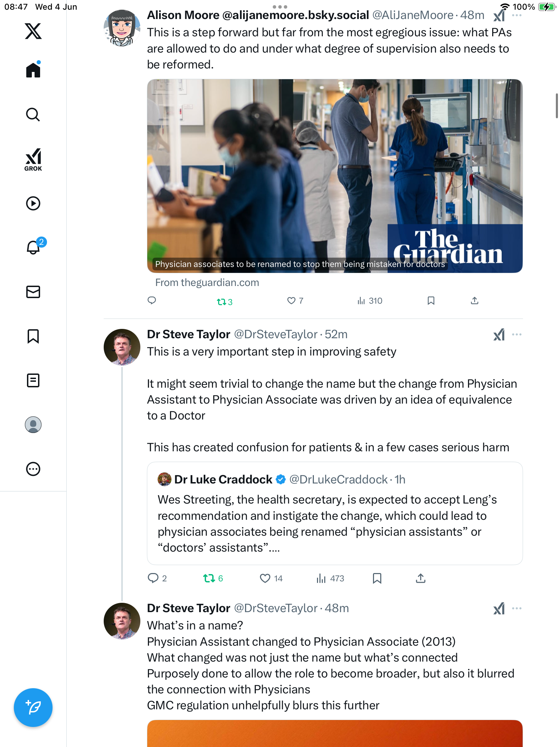Open Dr Luke Craddock's quoted post
Screen dimensions: 560x747
click(335, 513)
